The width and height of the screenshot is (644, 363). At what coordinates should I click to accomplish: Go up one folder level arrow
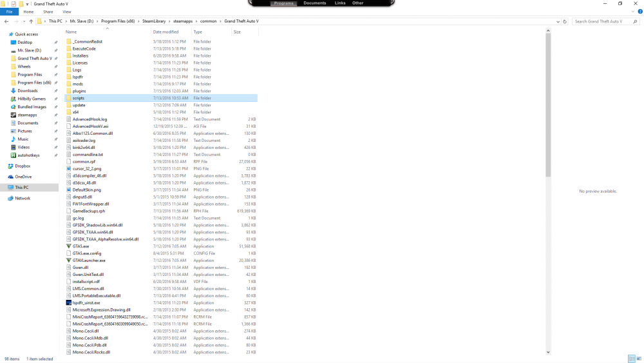(31, 21)
